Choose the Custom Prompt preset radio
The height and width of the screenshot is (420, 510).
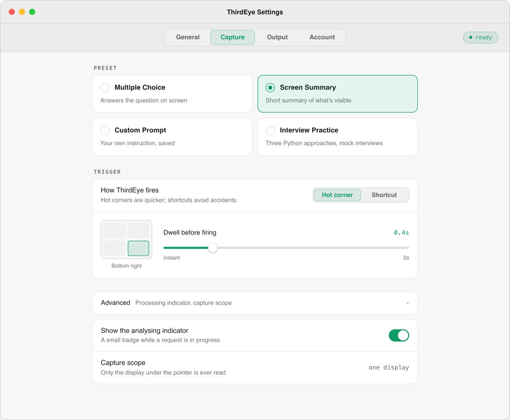105,131
